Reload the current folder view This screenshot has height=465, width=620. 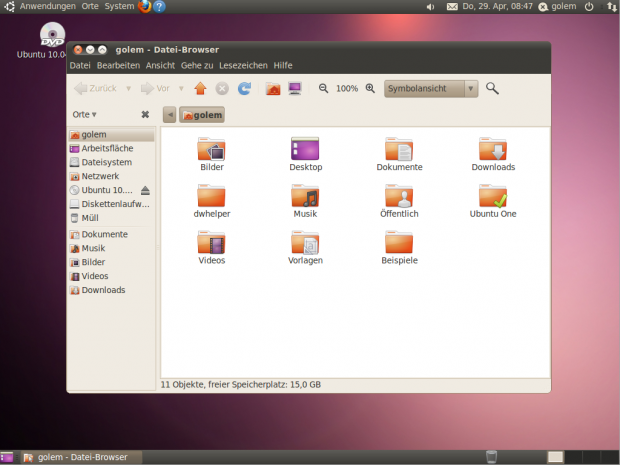(244, 88)
